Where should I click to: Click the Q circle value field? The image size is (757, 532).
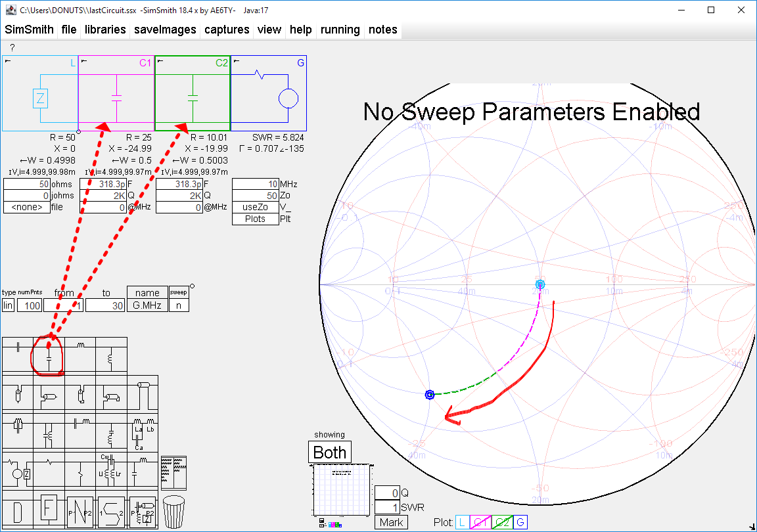click(x=387, y=493)
